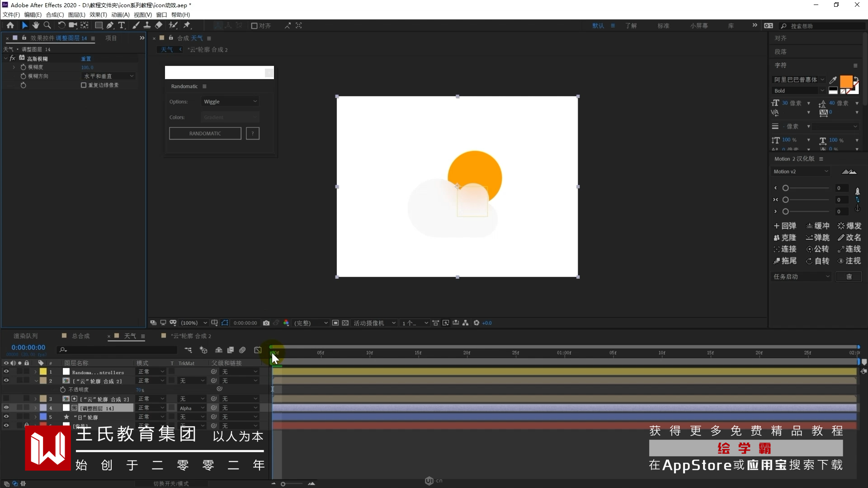Hide the Randomatic controllers layer

(6, 372)
